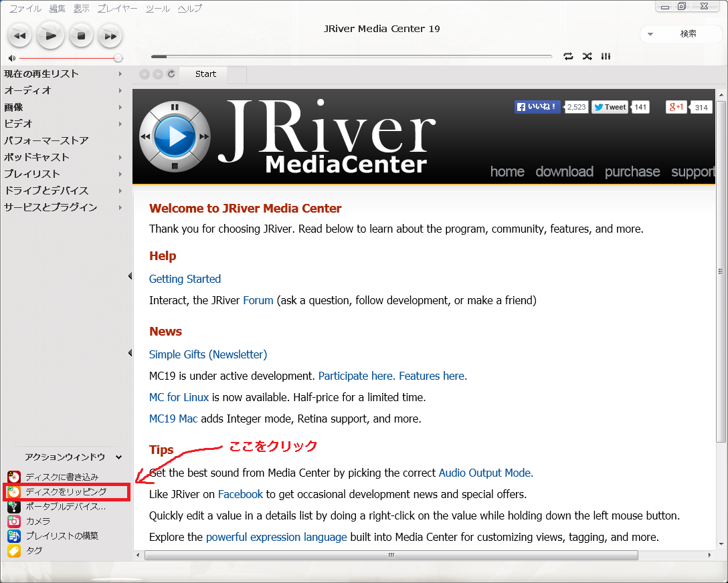Click the Audio Output Mode link

point(486,473)
